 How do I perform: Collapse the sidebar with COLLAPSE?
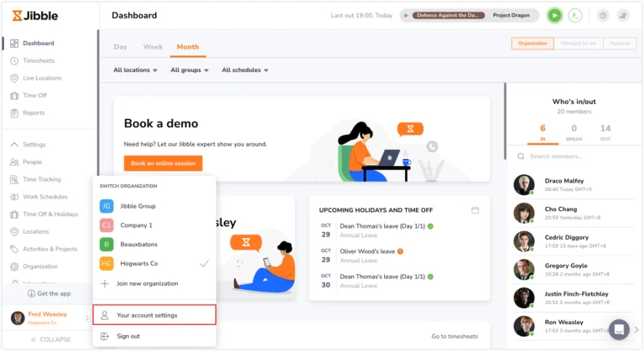click(x=50, y=339)
